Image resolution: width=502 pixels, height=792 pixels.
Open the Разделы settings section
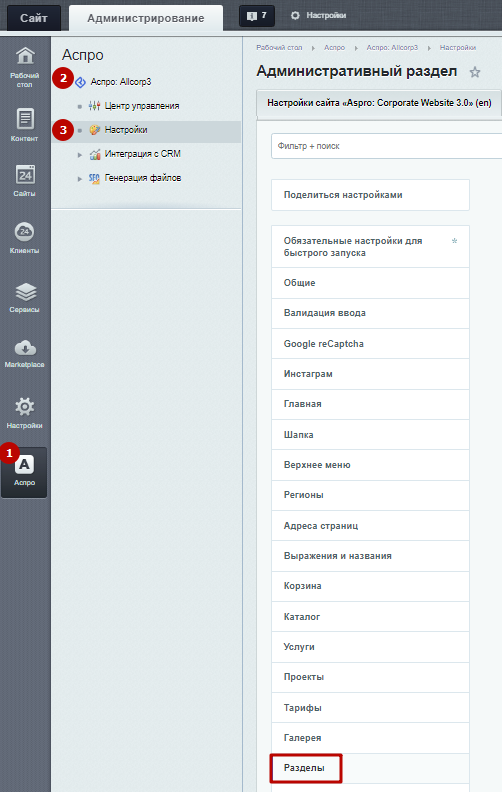[306, 768]
